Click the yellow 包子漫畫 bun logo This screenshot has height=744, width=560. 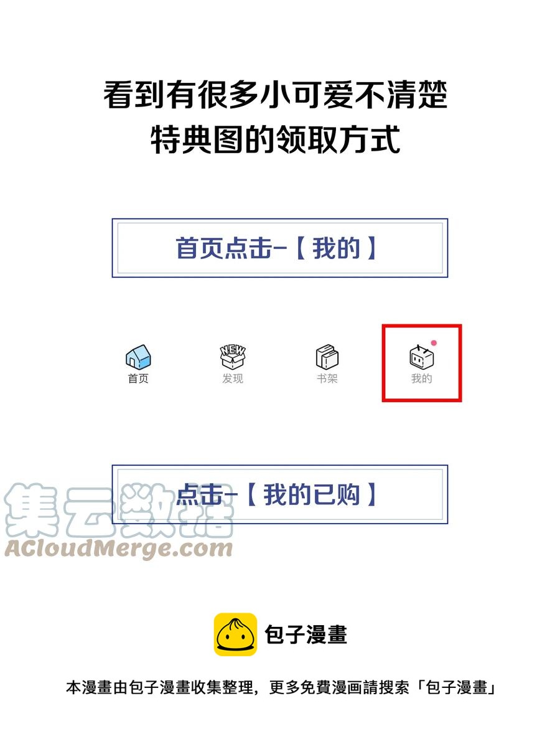point(235,634)
